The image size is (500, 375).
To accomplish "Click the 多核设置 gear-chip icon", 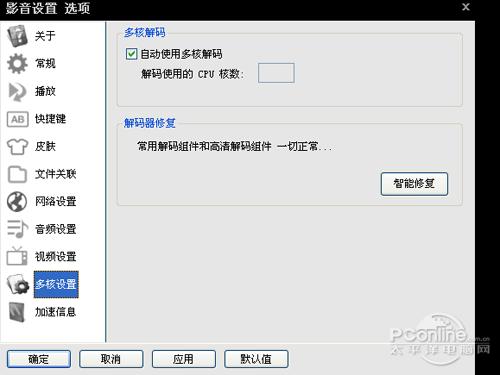I will pos(18,284).
